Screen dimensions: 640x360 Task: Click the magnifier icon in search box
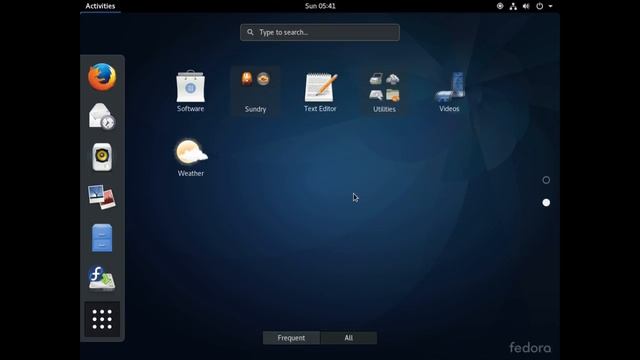point(250,32)
